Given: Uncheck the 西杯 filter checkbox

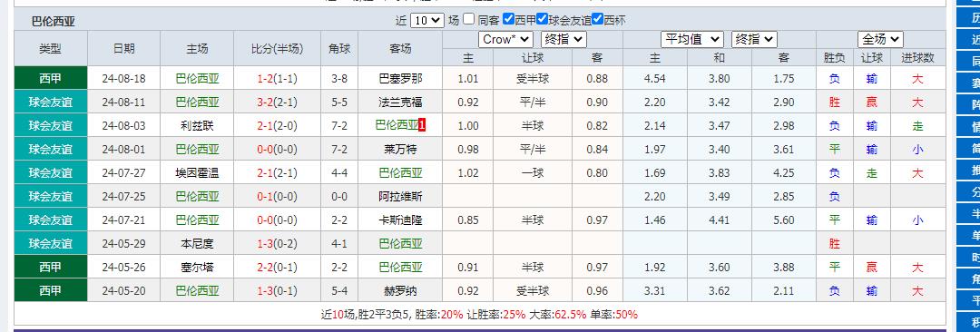Looking at the screenshot, I should [x=597, y=19].
